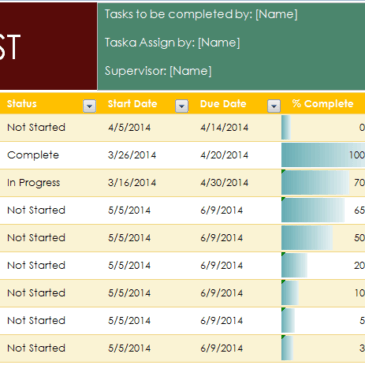The height and width of the screenshot is (365, 365).
Task: Select the 'Complete' status cell
Action: pos(49,155)
